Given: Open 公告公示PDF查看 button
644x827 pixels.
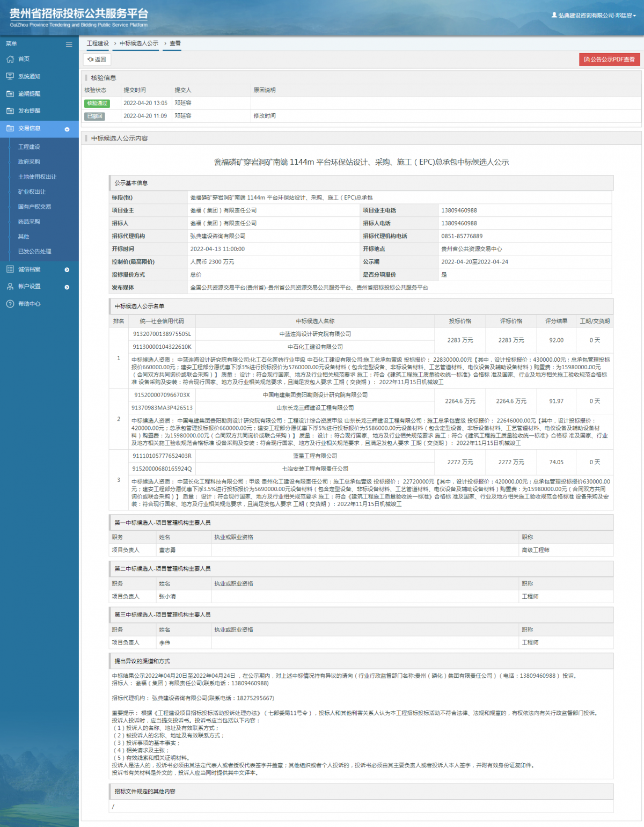Looking at the screenshot, I should click(610, 60).
